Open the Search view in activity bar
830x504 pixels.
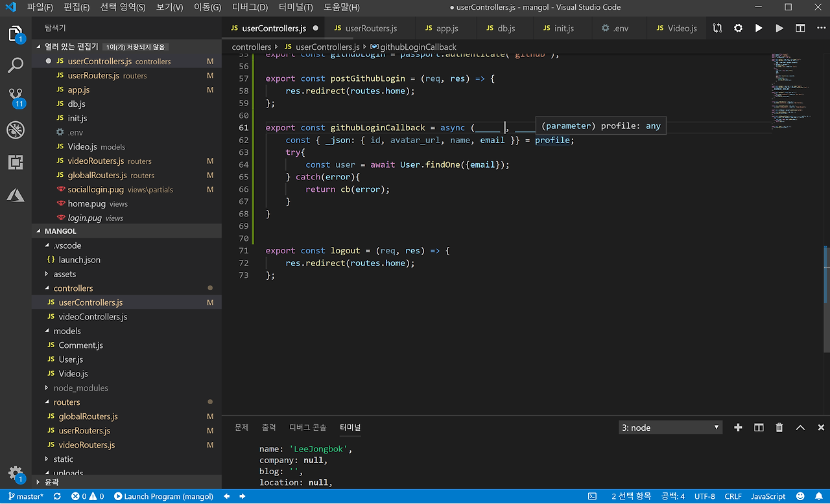pyautogui.click(x=16, y=65)
